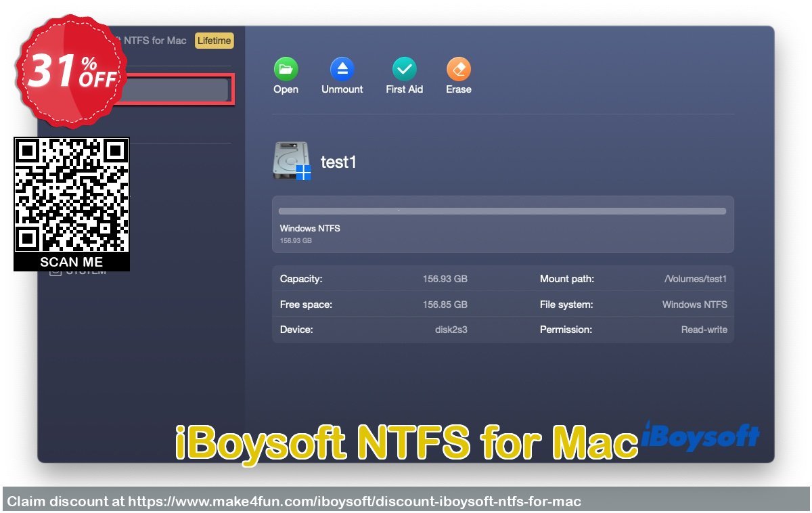Click the 'Mount path:' label
The image size is (812, 513).
pos(567,279)
